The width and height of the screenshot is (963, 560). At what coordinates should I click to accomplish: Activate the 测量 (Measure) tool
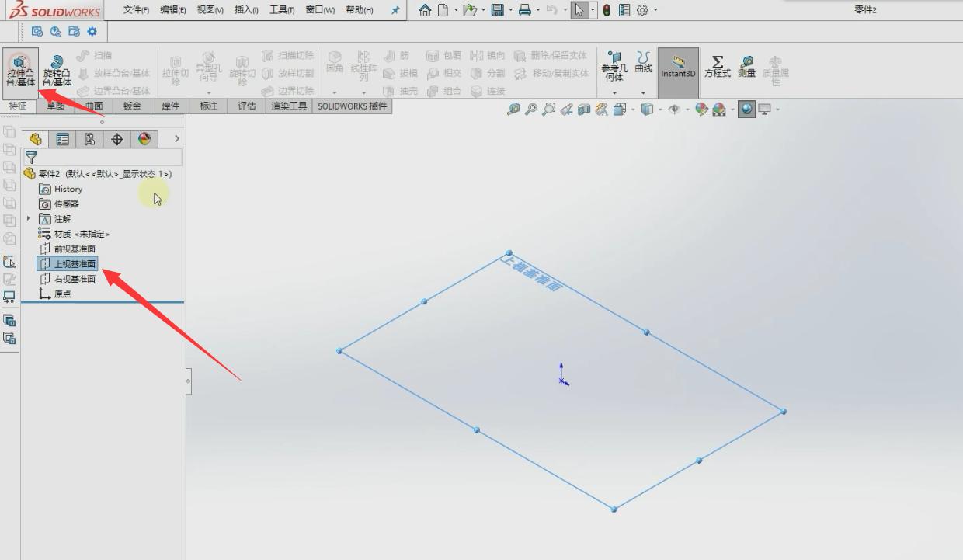(x=747, y=68)
